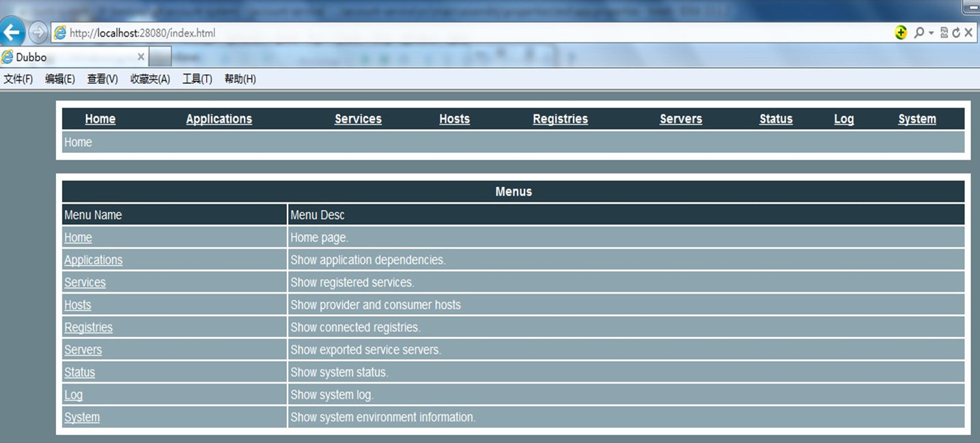The width and height of the screenshot is (980, 443).
Task: Click Services link in Menus table
Action: [85, 283]
